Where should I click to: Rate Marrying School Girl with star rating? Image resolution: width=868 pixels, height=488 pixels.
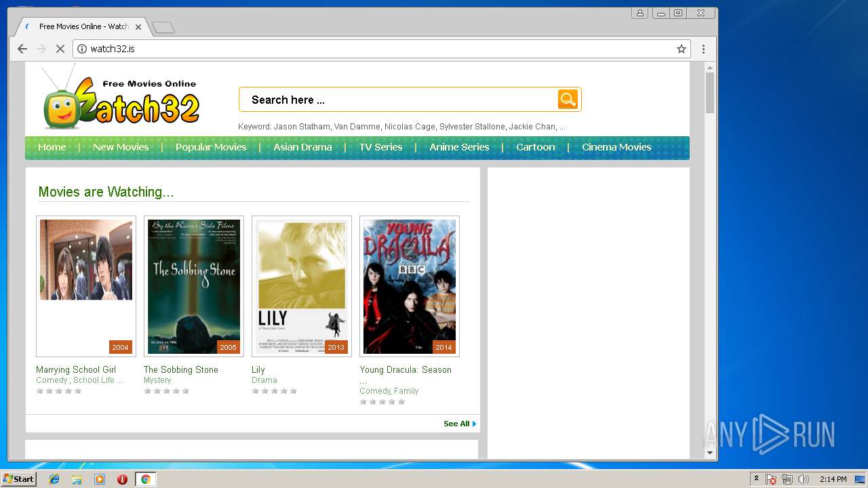coord(59,391)
